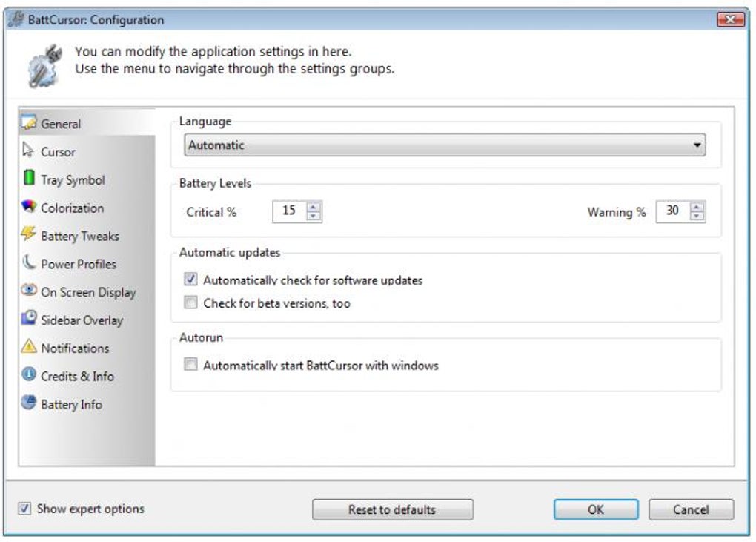Select the Sidebar Overlay clock icon
The image size is (756, 542).
point(29,318)
